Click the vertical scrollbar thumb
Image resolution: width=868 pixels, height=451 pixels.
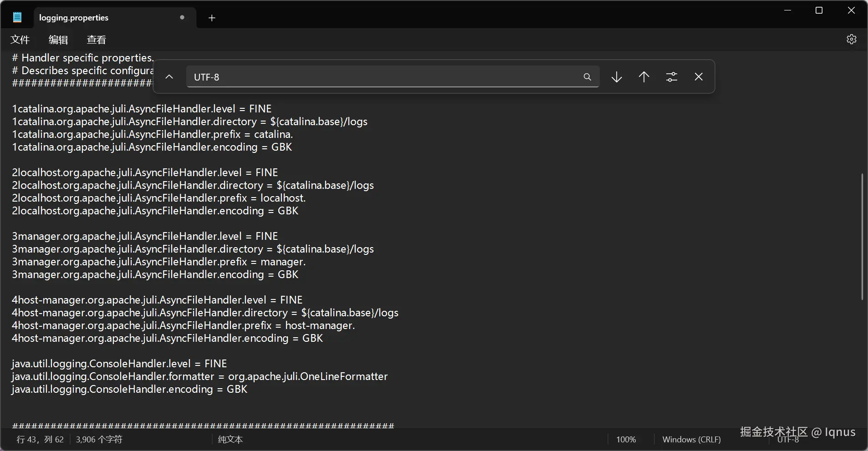click(x=862, y=237)
